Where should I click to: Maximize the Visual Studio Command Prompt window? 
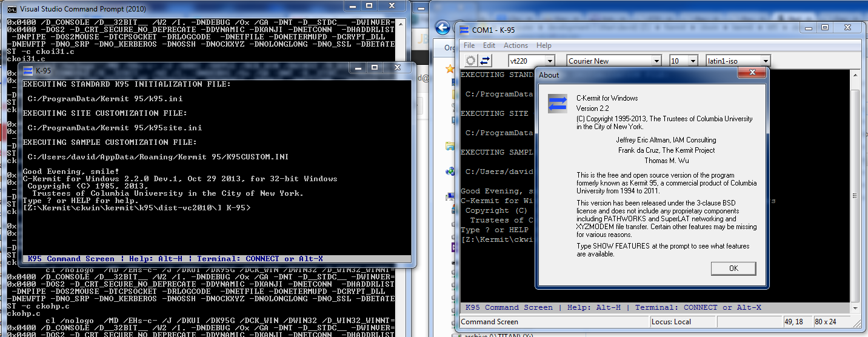tap(370, 5)
